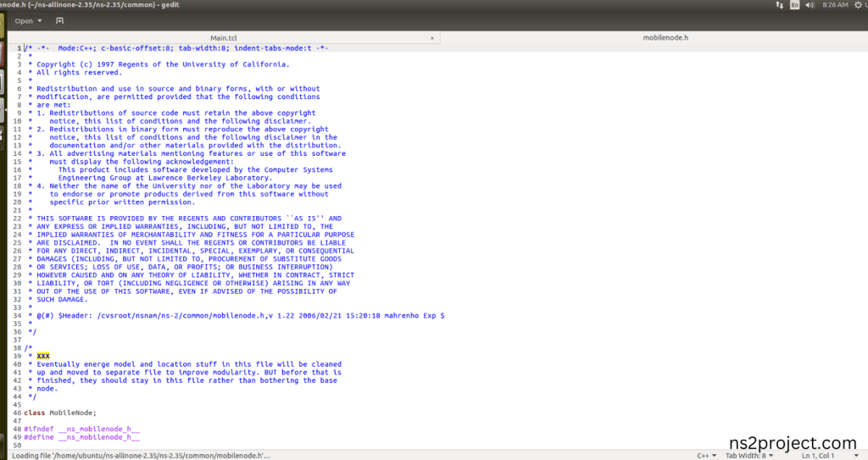
Task: Click 'must display the following acknowledgement:' line
Action: pyautogui.click(x=142, y=162)
